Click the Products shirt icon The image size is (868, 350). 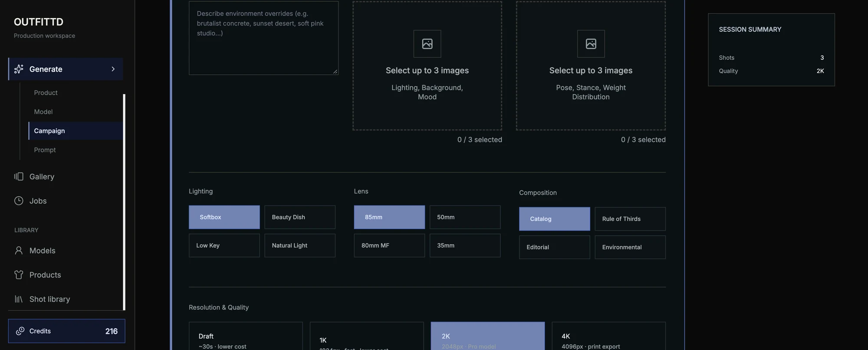coord(19,275)
